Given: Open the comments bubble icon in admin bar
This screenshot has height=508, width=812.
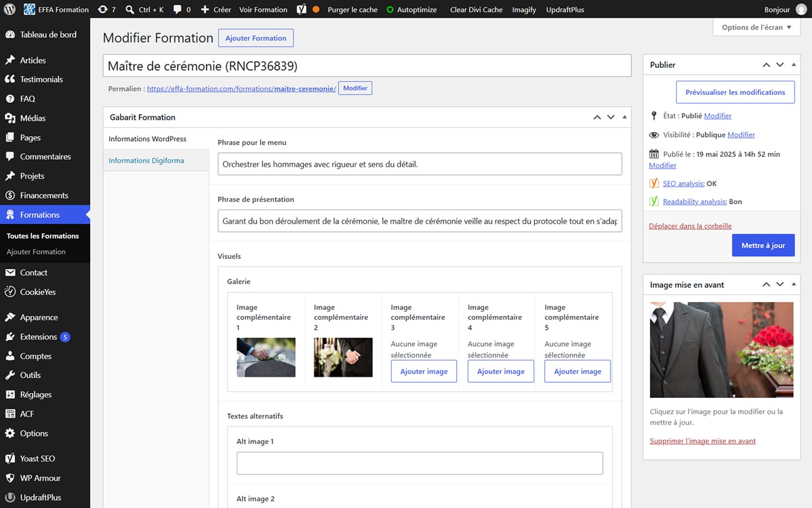Looking at the screenshot, I should pos(178,10).
